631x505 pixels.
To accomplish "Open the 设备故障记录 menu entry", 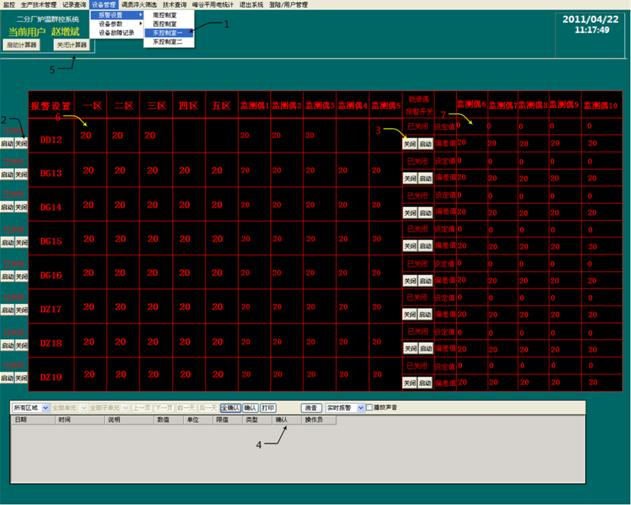I will 116,32.
